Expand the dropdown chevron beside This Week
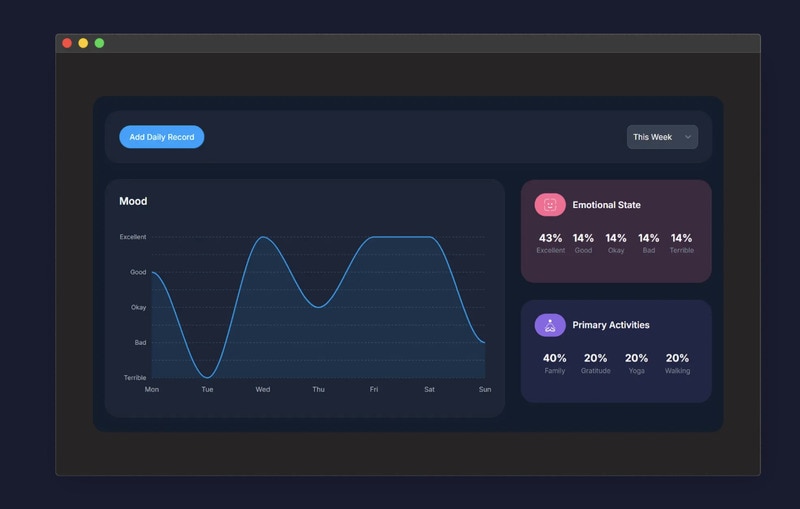This screenshot has width=800, height=509. [x=688, y=137]
